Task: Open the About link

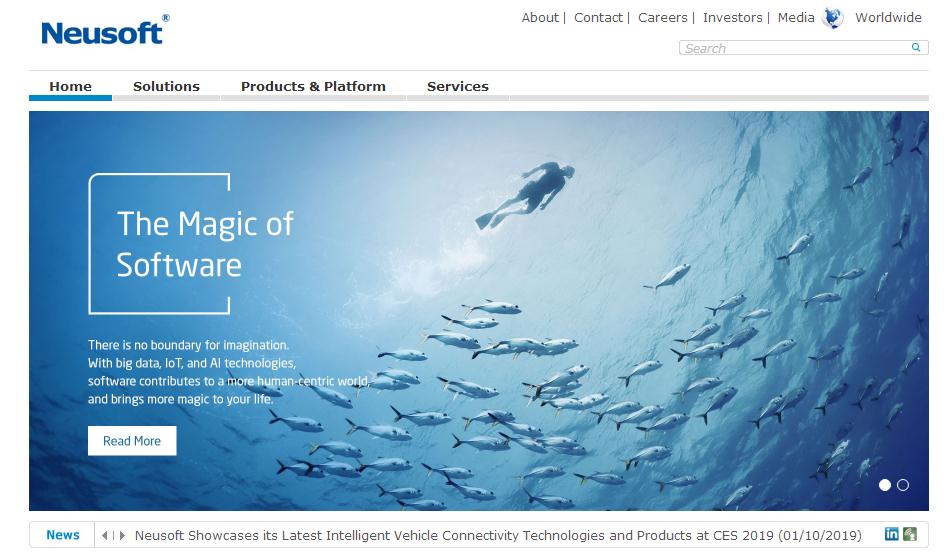Action: (540, 18)
